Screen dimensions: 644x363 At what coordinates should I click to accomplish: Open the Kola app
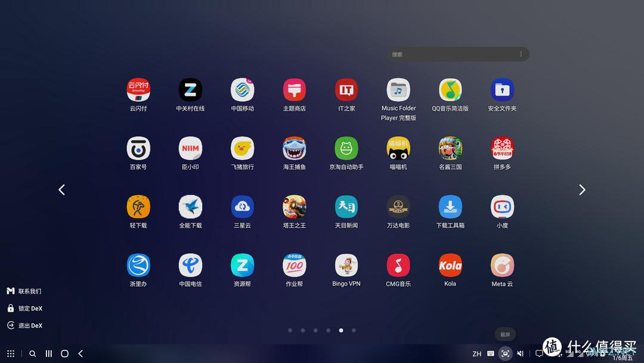(450, 265)
